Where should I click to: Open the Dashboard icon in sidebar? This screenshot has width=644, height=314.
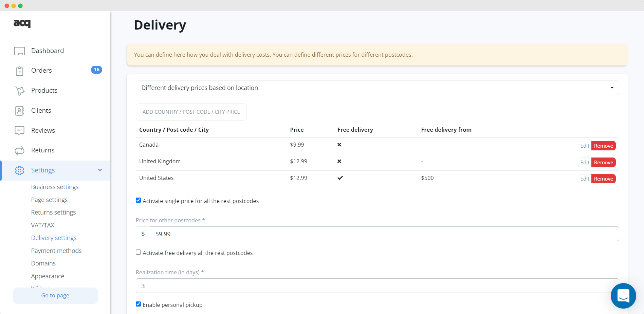(x=19, y=51)
